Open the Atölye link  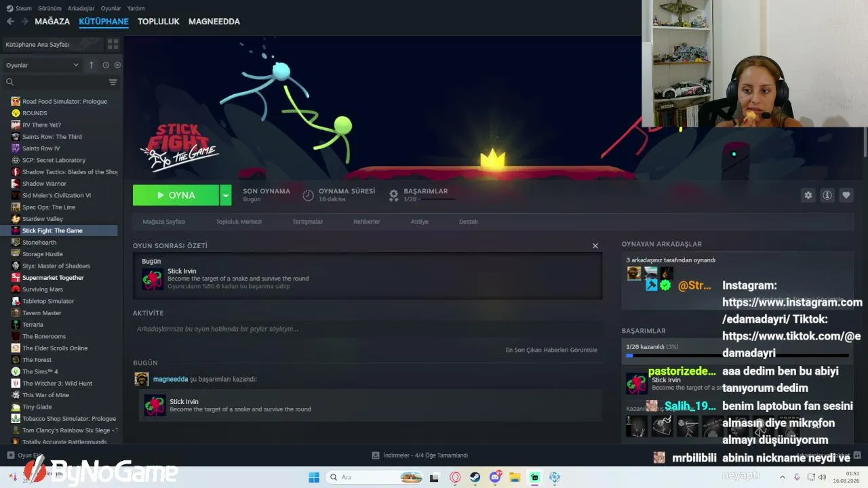[420, 222]
